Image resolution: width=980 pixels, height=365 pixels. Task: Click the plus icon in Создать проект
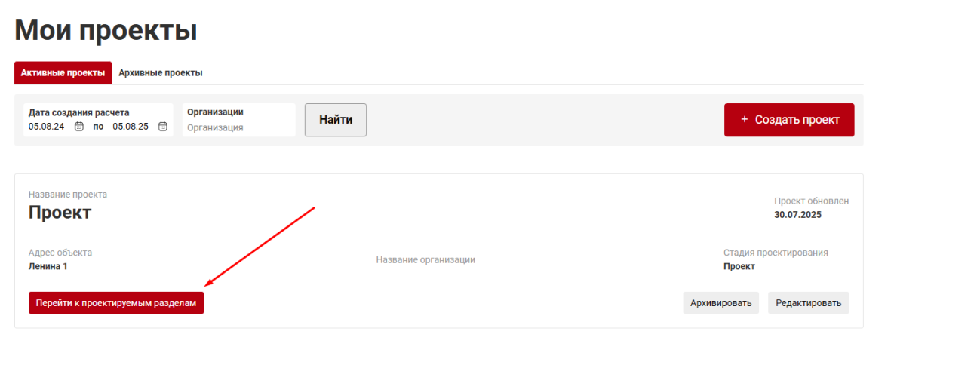pyautogui.click(x=745, y=119)
